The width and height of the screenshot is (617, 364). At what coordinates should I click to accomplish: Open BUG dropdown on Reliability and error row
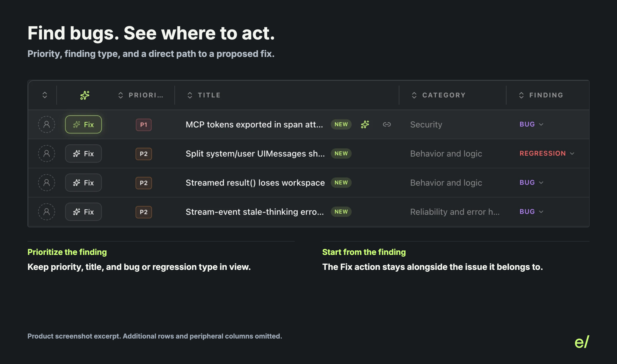[x=531, y=212]
